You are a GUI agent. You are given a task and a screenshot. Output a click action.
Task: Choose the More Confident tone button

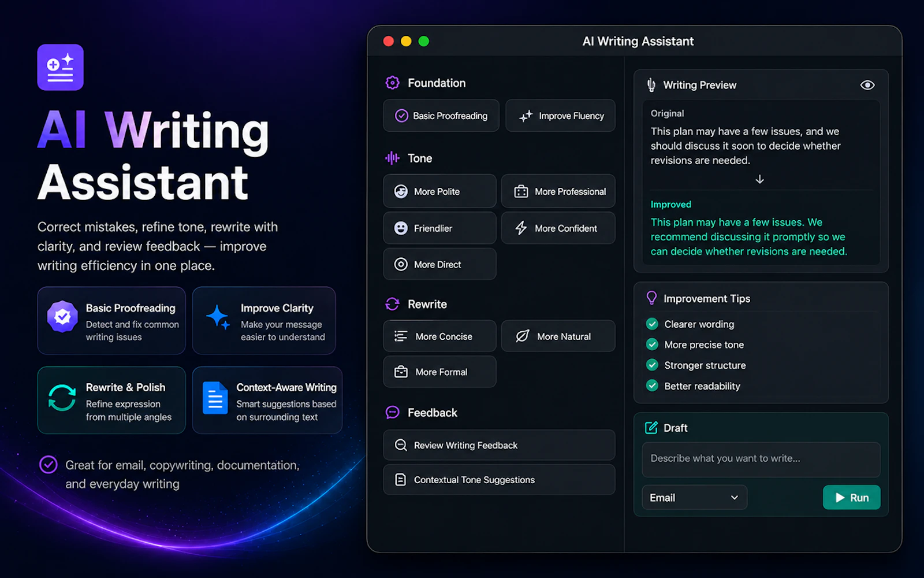pyautogui.click(x=558, y=228)
